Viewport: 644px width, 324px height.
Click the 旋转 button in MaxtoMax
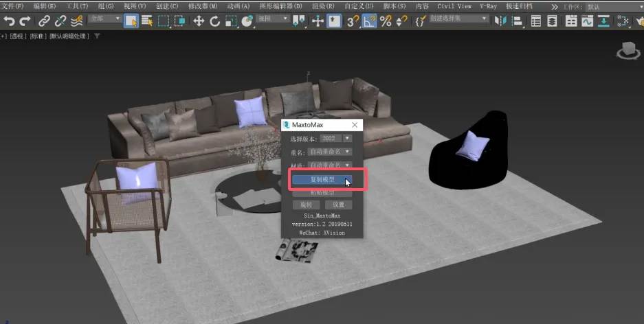(x=306, y=205)
